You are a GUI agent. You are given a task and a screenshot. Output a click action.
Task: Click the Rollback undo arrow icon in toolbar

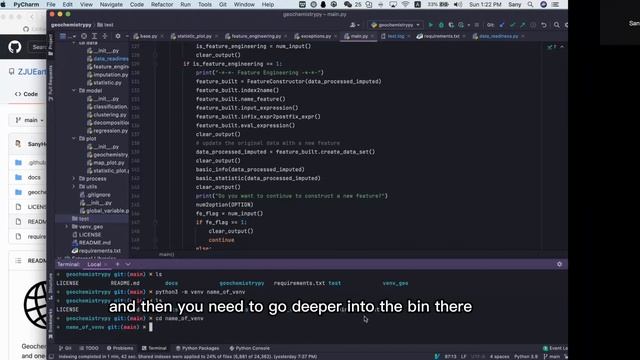pyautogui.click(x=544, y=25)
